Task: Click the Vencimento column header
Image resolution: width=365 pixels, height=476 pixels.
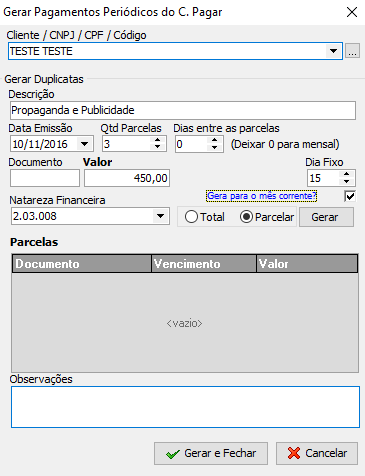Action: click(204, 264)
